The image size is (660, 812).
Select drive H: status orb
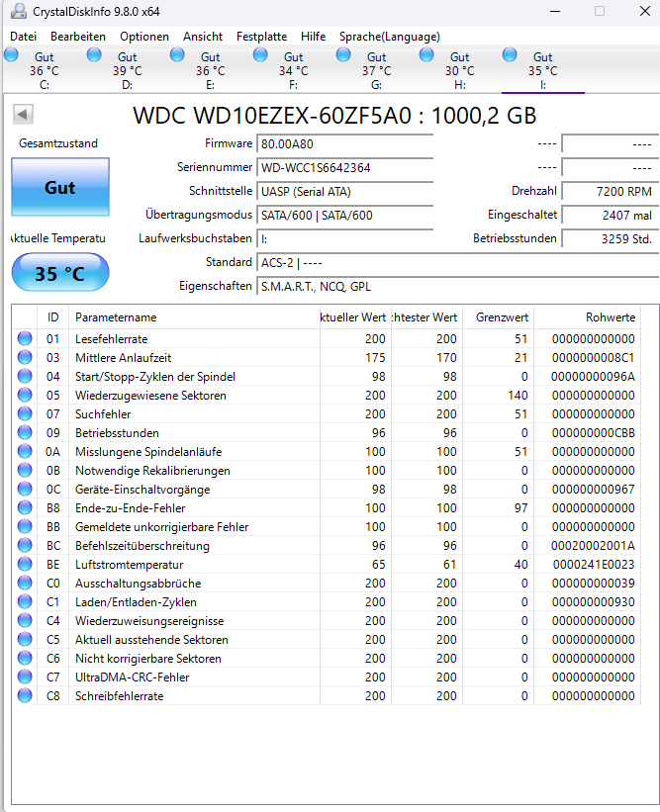(x=426, y=55)
